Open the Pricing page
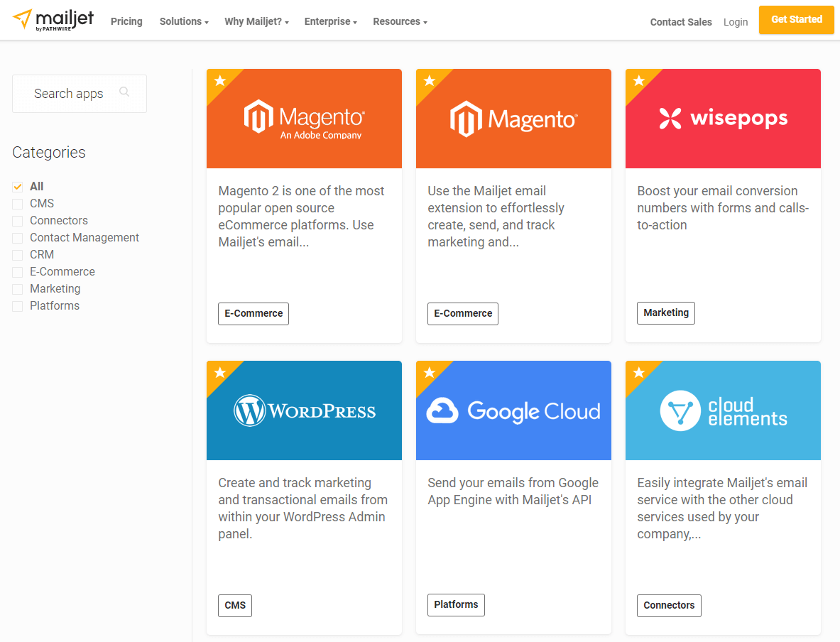The height and width of the screenshot is (642, 840). [x=126, y=21]
